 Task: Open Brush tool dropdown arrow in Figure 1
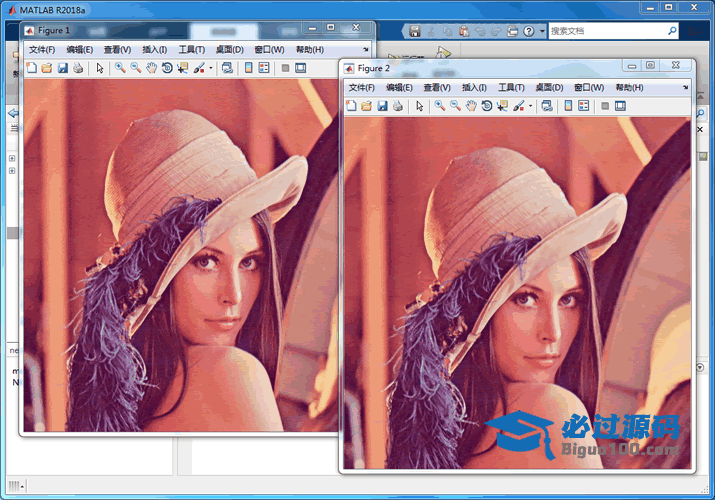pos(210,68)
